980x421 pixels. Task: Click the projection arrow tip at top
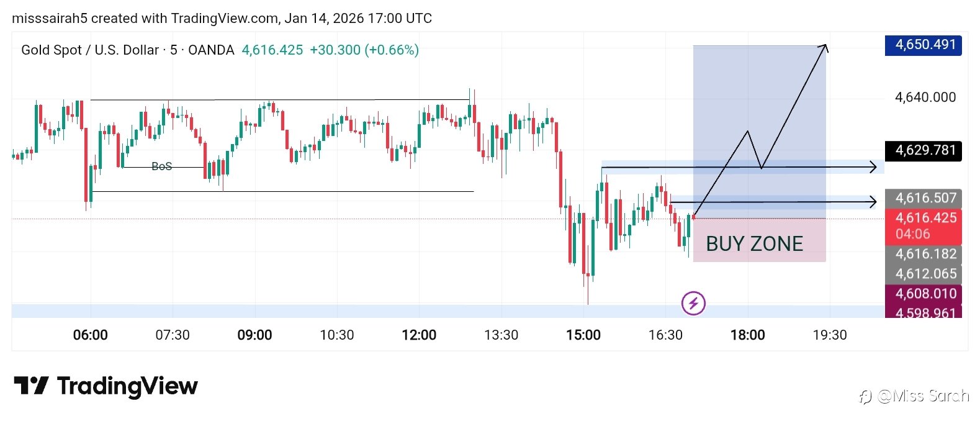[x=825, y=46]
